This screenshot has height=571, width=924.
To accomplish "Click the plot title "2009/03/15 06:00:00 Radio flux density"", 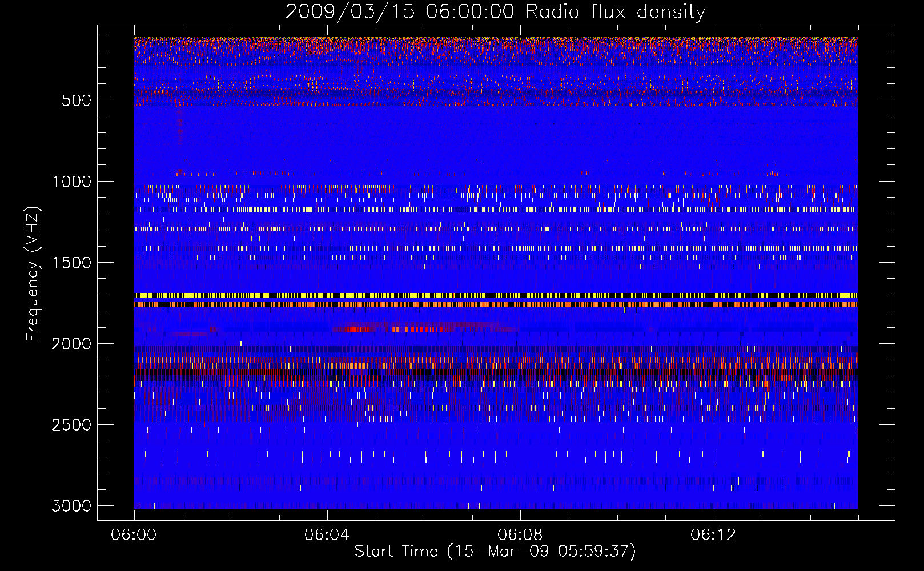I will tap(495, 11).
